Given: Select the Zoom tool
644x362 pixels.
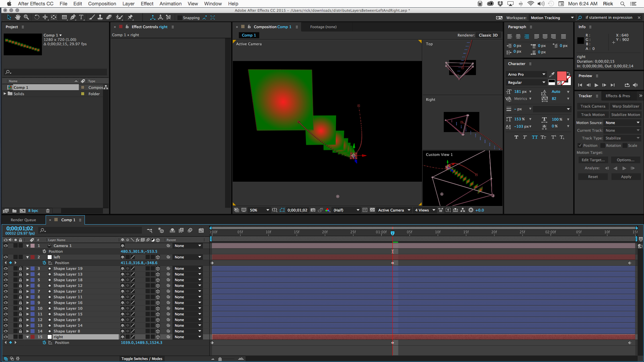Looking at the screenshot, I should [26, 17].
